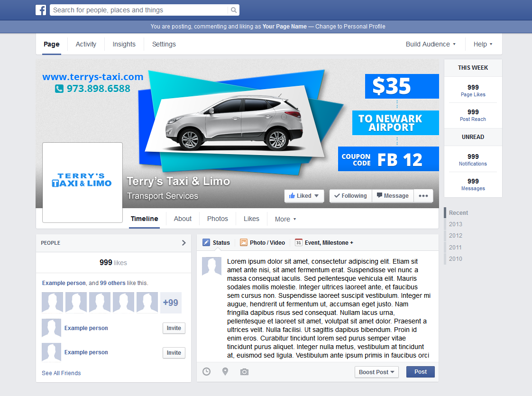Click the first liker avatar thumbnail
This screenshot has width=532, height=396.
coord(52,303)
